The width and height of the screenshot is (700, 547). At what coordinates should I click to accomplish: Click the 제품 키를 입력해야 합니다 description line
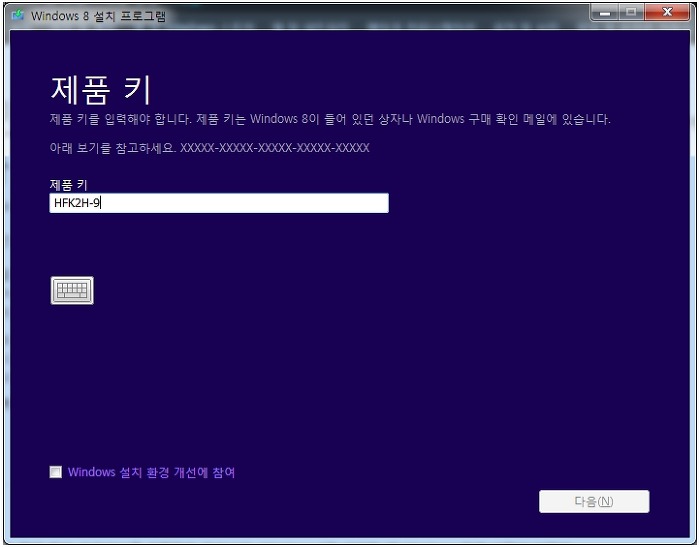tap(330, 119)
